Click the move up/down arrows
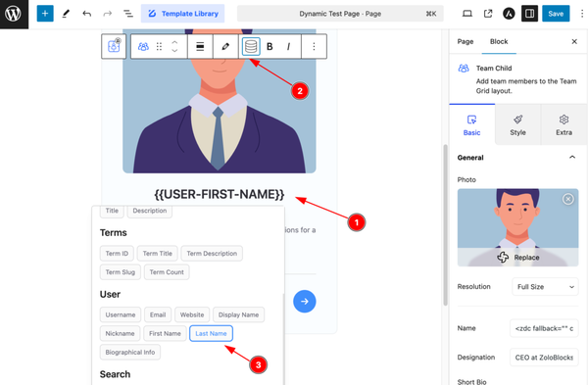The width and height of the screenshot is (588, 385). click(174, 46)
